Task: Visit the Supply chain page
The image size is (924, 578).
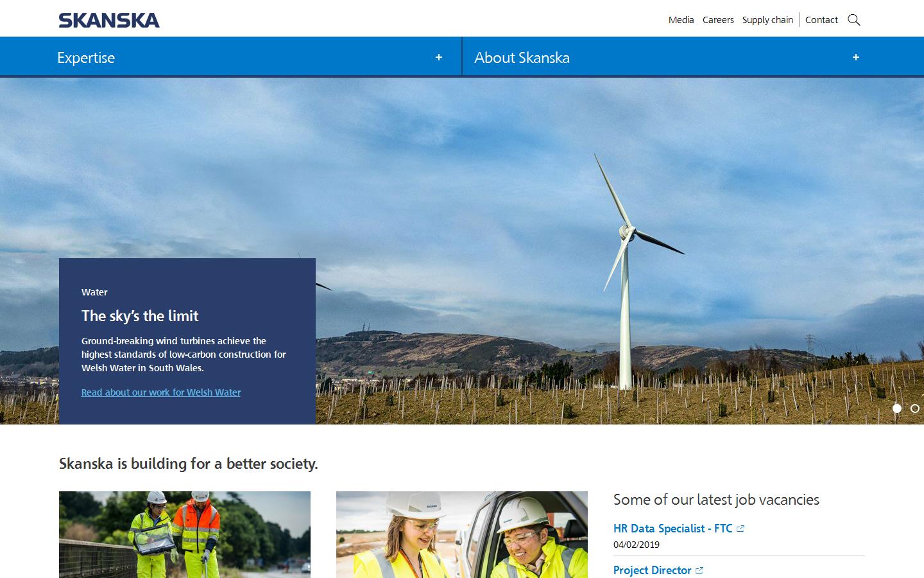Action: pyautogui.click(x=767, y=20)
